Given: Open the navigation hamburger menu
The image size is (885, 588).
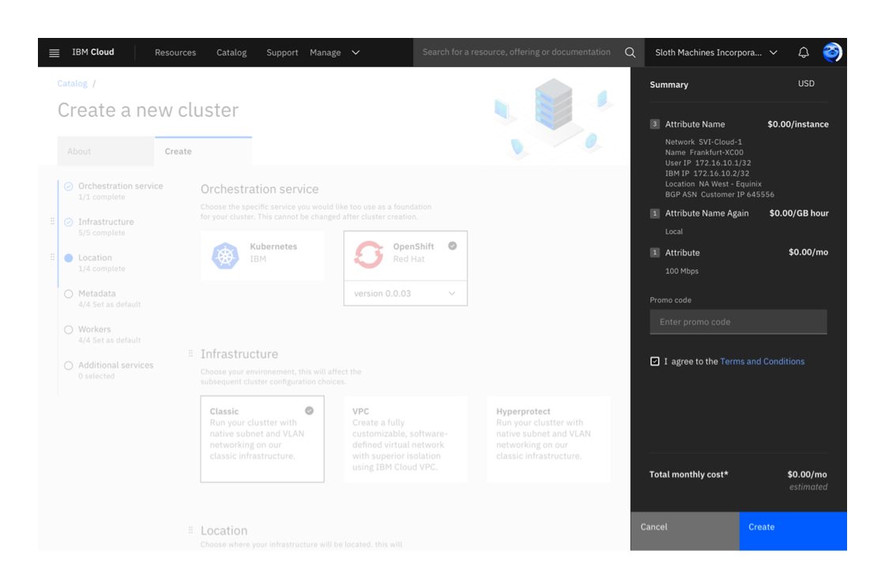Looking at the screenshot, I should coord(54,52).
